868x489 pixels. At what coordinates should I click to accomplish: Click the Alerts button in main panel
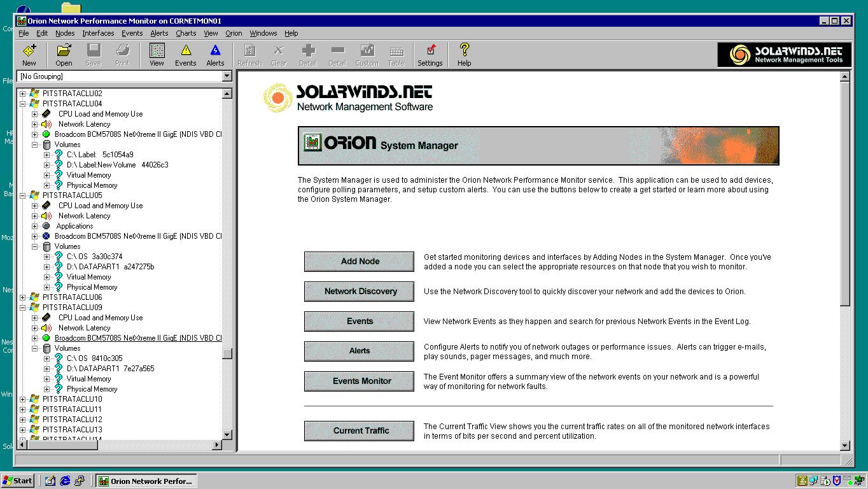point(360,351)
